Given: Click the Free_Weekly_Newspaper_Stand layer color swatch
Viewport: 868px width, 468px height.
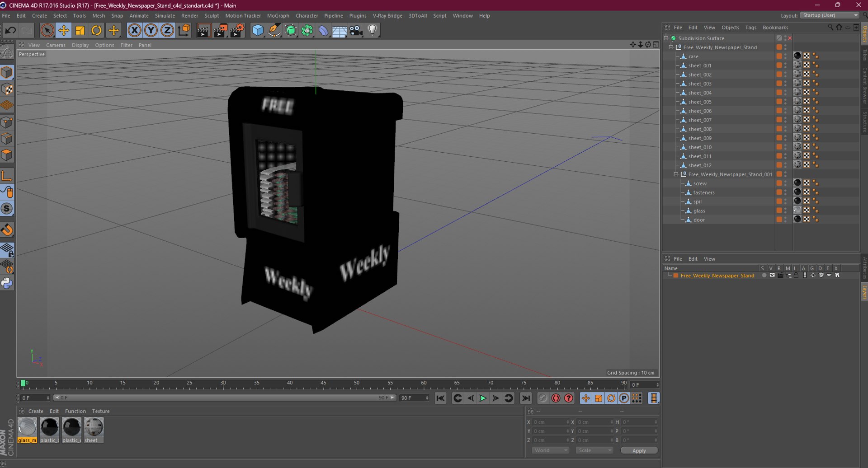Looking at the screenshot, I should (x=675, y=276).
